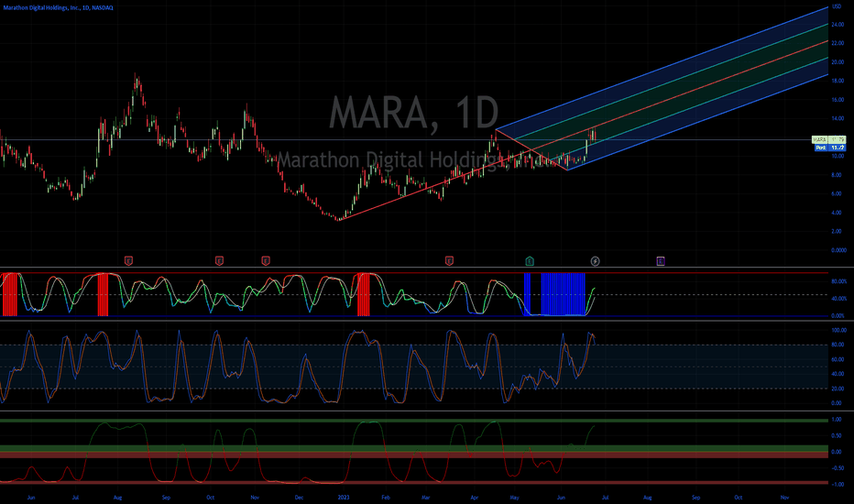Screen dimensions: 854x504
Task: Click the 8.00 price axis label
Action: click(x=837, y=175)
